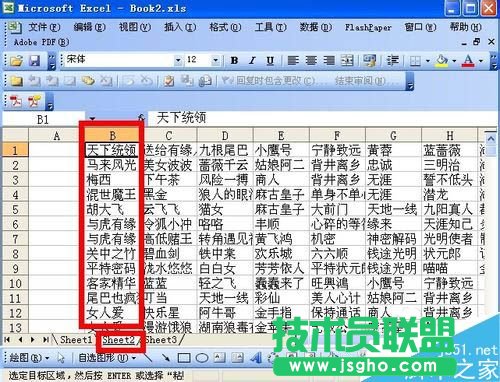Screen dimensions: 500x382
Task: Toggle Italic formatting button
Action: pos(252,61)
